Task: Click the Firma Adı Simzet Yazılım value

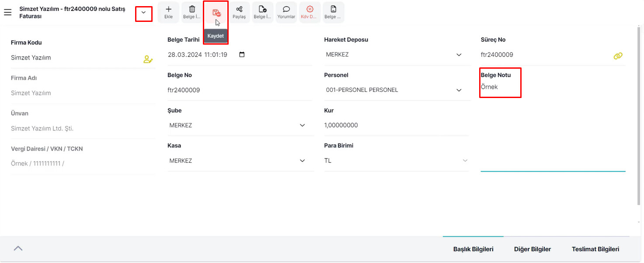Action: tap(31, 93)
